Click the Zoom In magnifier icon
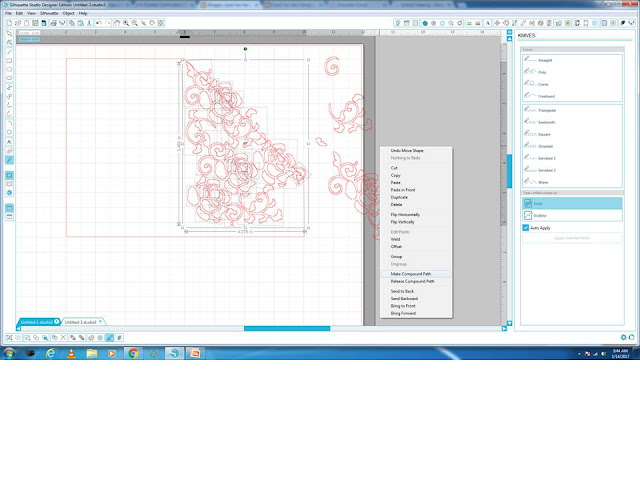Viewport: 640px width, 480px height. [126, 23]
